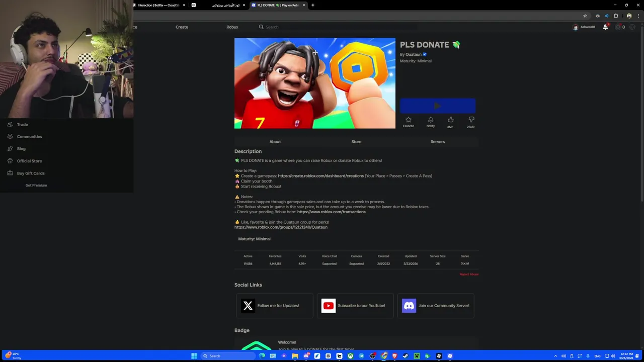Image resolution: width=644 pixels, height=362 pixels.
Task: Open the browser extensions puzzle icon
Action: [616, 16]
